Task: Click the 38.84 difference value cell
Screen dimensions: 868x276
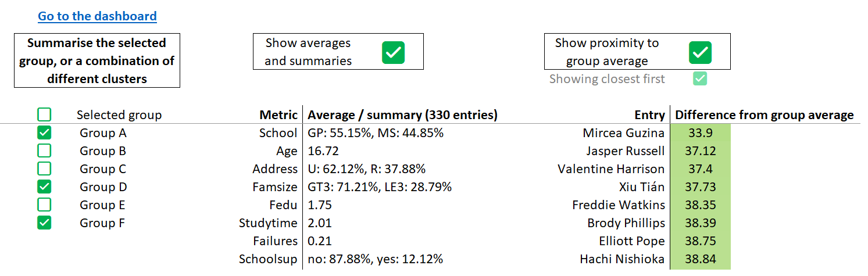Action: click(699, 259)
